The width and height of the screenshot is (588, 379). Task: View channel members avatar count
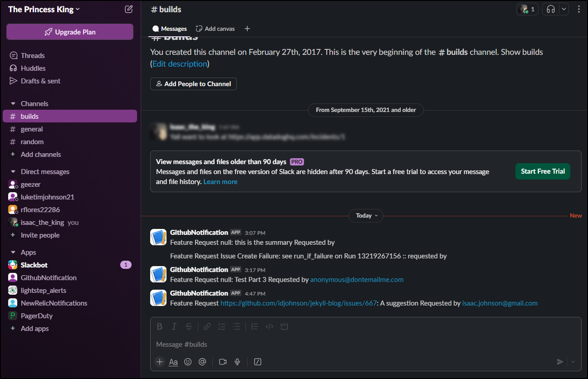coord(527,9)
